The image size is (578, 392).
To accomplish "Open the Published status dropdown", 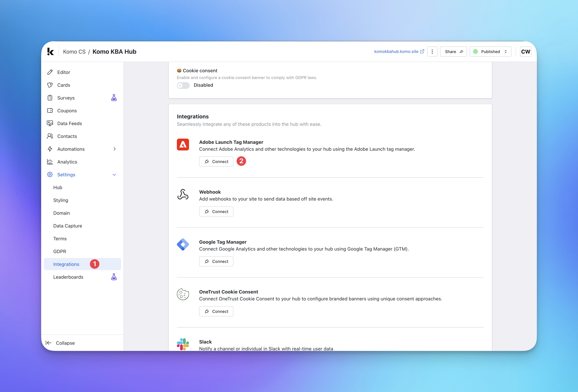I will tap(490, 52).
